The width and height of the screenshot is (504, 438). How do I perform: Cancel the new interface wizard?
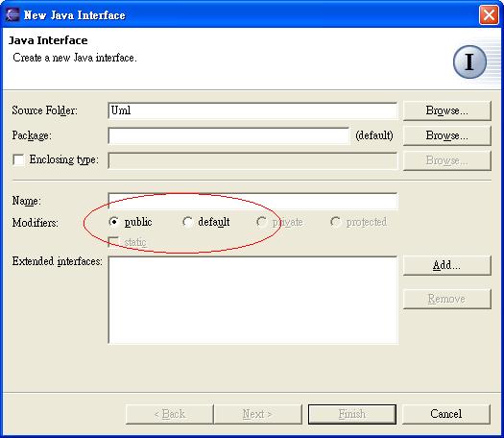(x=446, y=414)
